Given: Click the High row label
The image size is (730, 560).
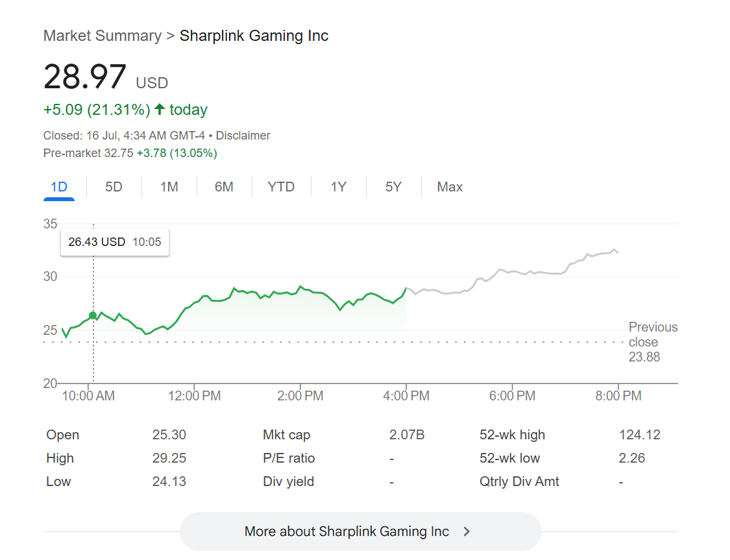Looking at the screenshot, I should point(60,458).
